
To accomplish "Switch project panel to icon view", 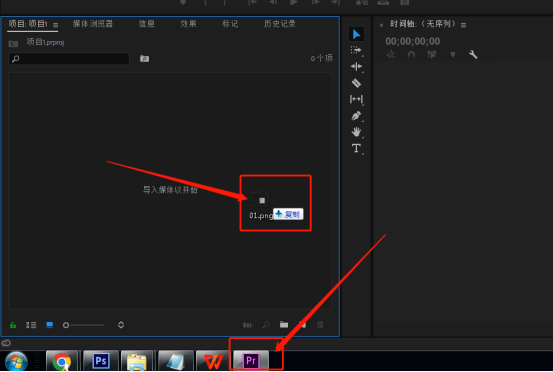I will (49, 325).
